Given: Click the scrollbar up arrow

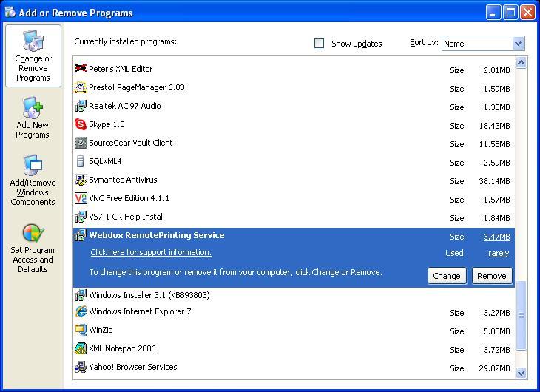Looking at the screenshot, I should pos(521,64).
